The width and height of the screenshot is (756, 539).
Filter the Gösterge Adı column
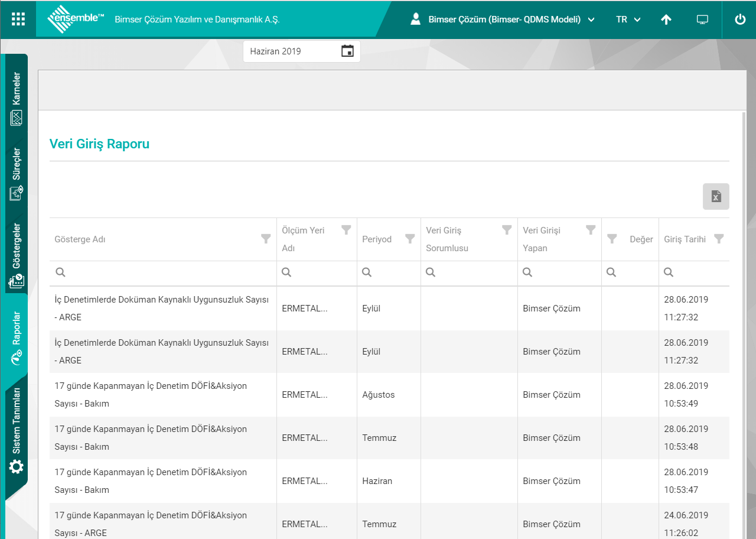266,239
